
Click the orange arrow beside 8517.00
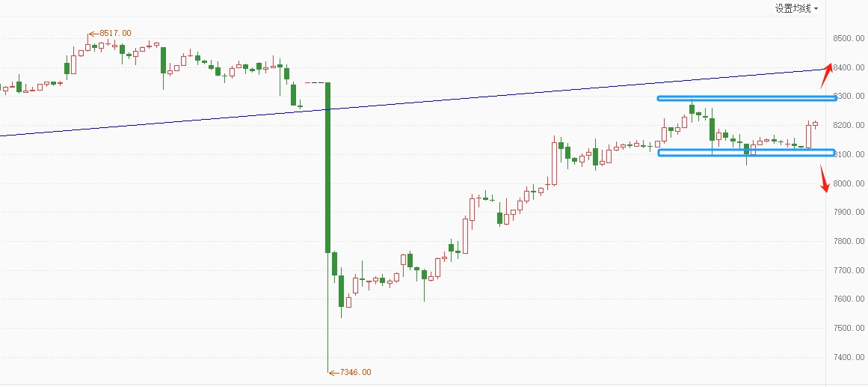click(x=93, y=34)
